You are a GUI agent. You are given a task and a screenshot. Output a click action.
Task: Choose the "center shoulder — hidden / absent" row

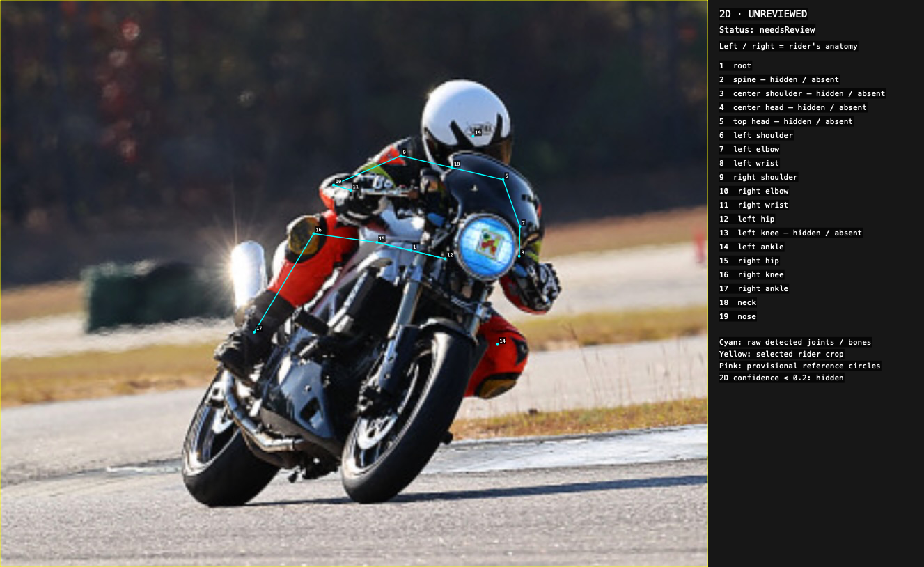click(802, 93)
